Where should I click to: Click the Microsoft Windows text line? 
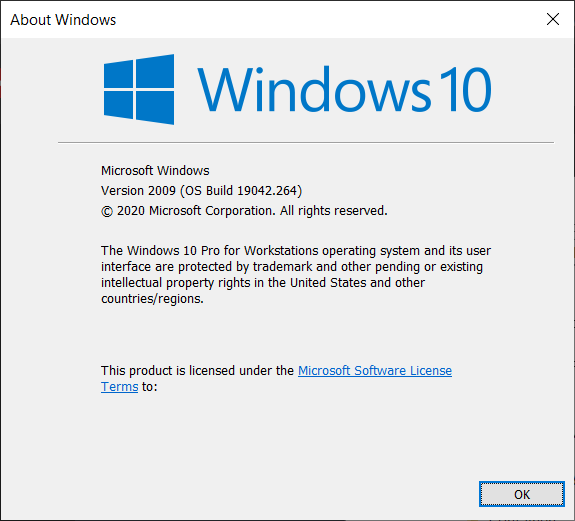(155, 170)
